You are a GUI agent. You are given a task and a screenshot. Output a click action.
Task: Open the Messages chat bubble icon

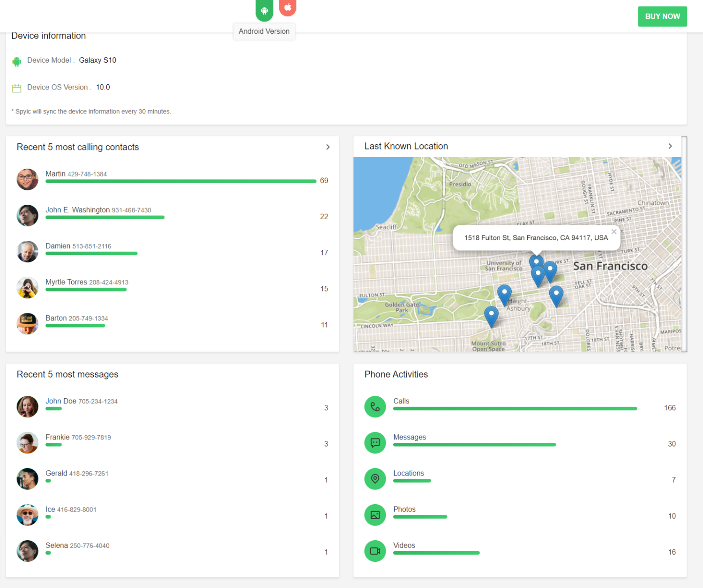[375, 443]
